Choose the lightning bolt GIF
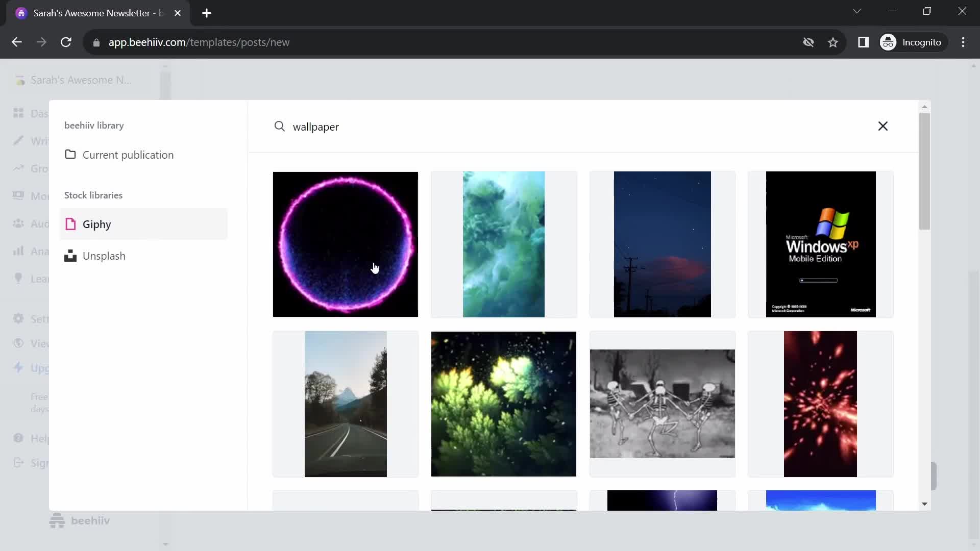 coord(662,500)
